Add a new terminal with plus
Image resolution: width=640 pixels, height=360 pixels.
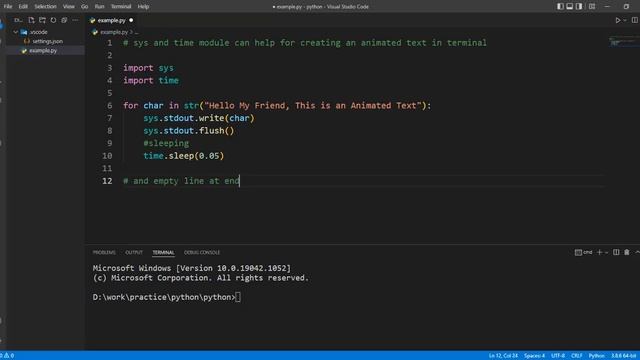[600, 252]
